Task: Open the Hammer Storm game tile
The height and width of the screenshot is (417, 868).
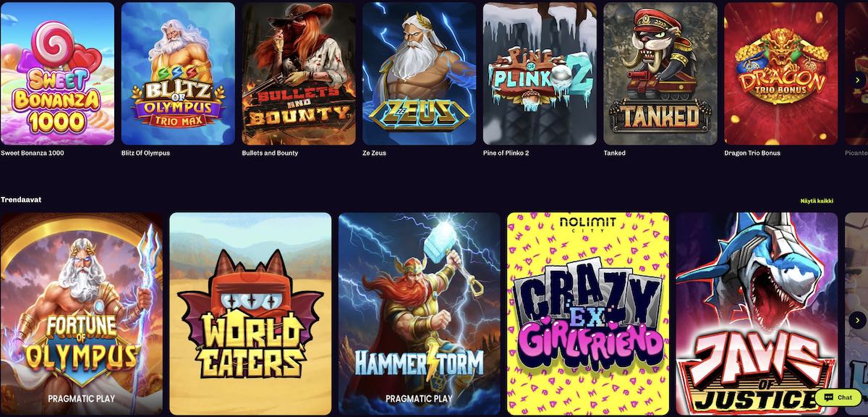Action: (420, 313)
